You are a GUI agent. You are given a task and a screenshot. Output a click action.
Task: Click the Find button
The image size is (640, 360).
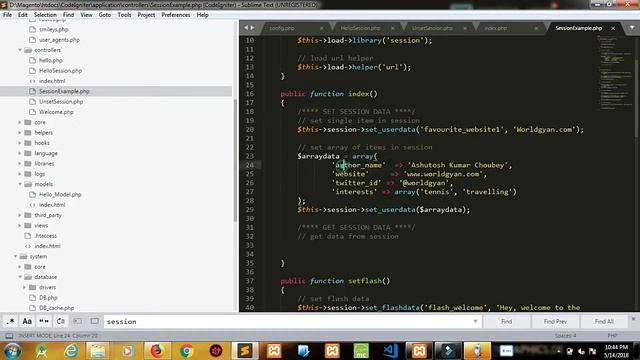(507, 321)
